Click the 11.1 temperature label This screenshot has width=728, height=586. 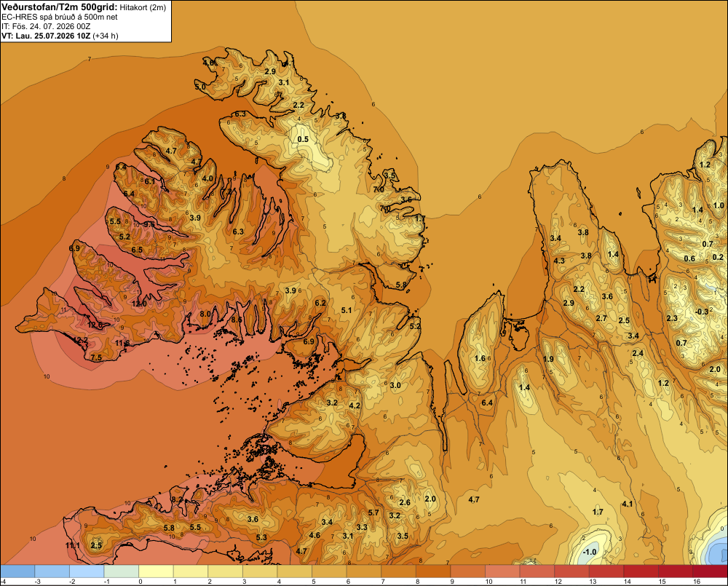click(72, 545)
